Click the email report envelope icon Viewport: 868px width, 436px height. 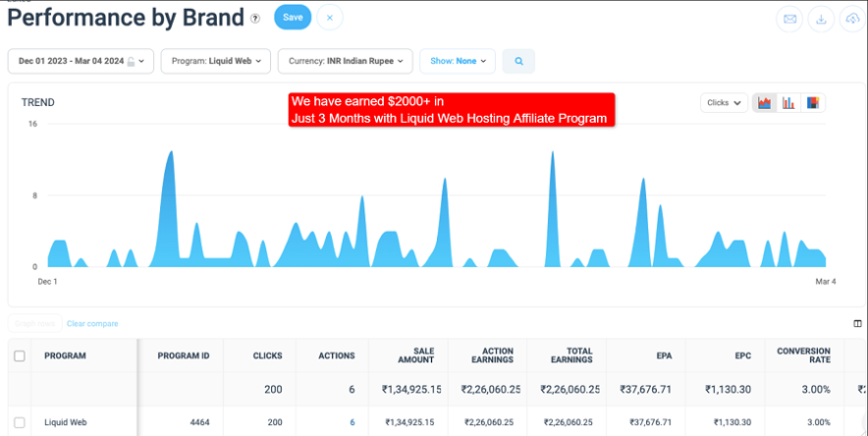[789, 20]
